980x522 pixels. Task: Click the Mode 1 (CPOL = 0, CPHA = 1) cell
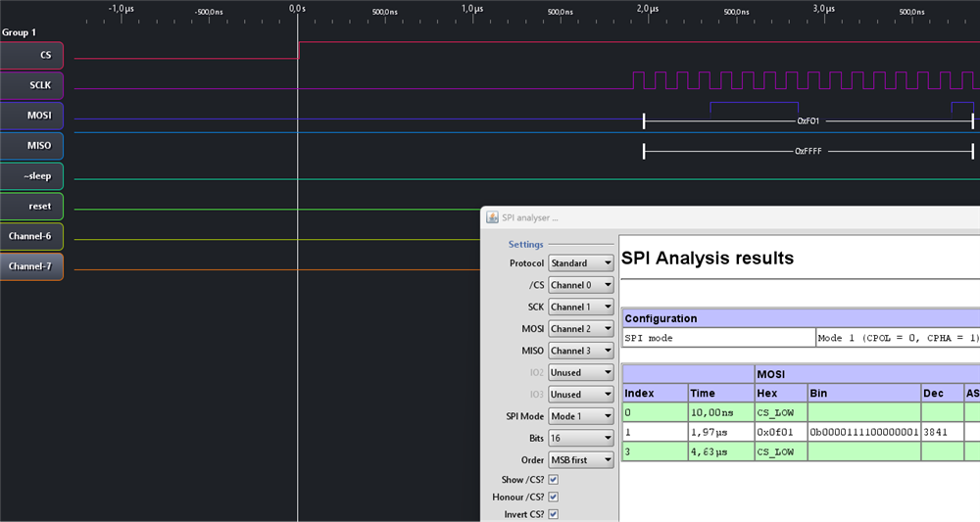click(898, 338)
